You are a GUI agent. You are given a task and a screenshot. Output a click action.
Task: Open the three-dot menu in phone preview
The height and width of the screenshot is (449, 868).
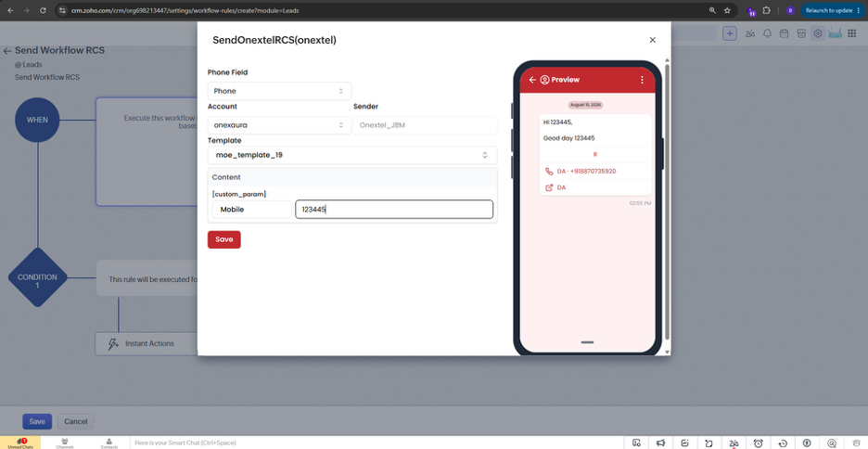point(642,80)
